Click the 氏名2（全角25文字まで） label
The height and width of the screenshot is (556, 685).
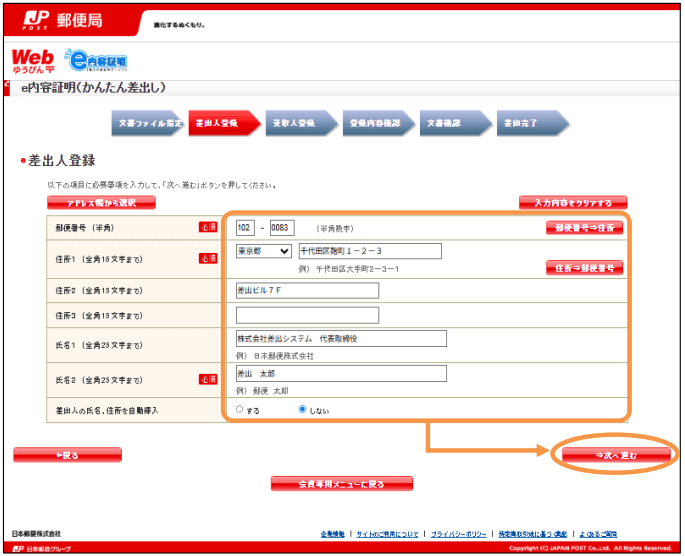[x=99, y=380]
